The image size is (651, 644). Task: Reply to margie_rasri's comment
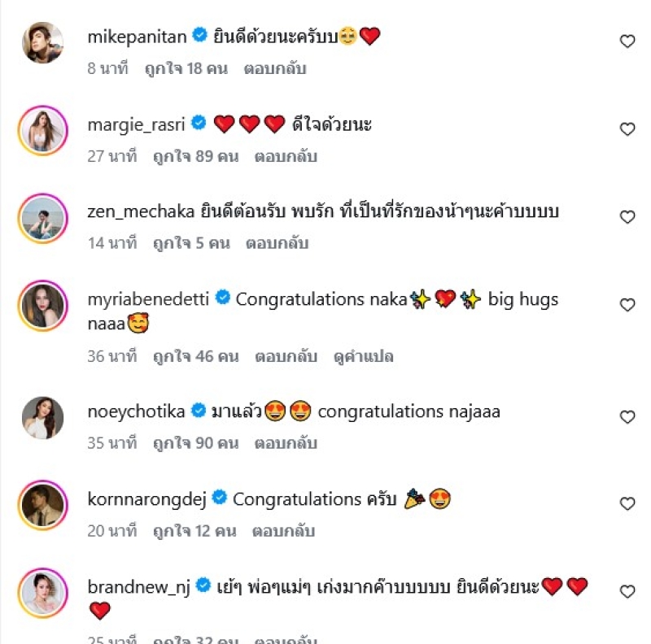click(286, 156)
